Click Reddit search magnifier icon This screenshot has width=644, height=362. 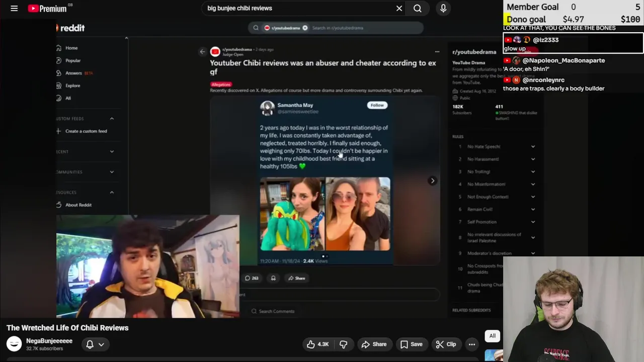pyautogui.click(x=256, y=28)
